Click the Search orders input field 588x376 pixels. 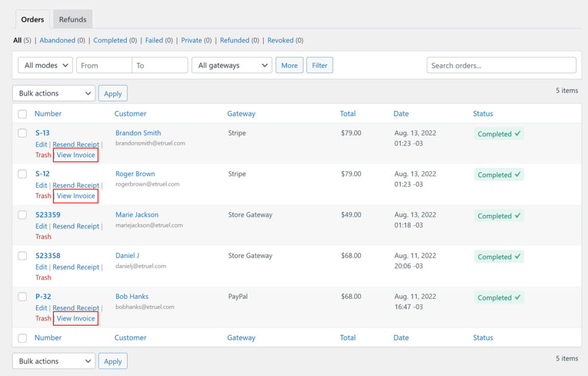coord(501,65)
